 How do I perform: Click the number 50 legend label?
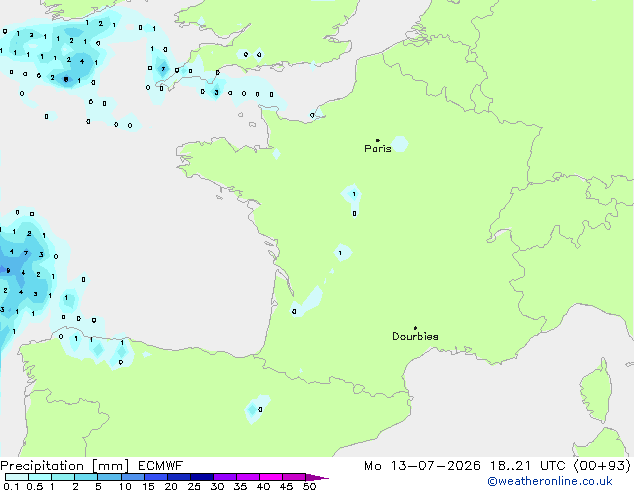(309, 486)
